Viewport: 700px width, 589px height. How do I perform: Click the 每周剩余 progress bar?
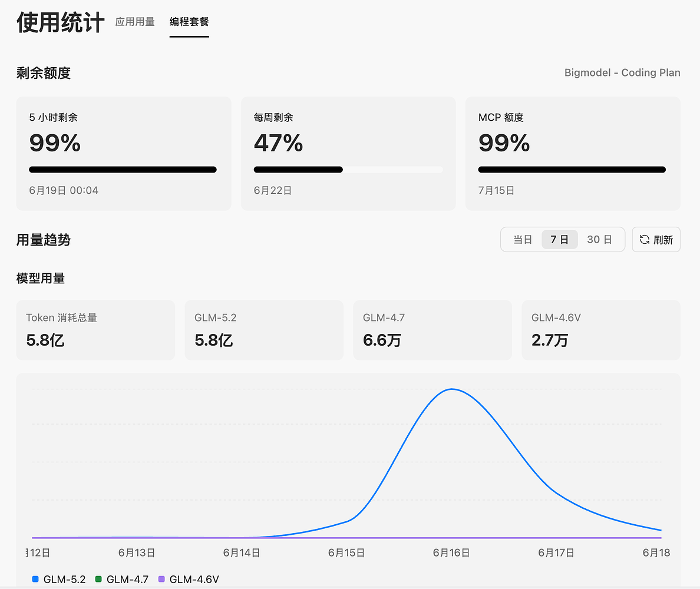(x=348, y=170)
